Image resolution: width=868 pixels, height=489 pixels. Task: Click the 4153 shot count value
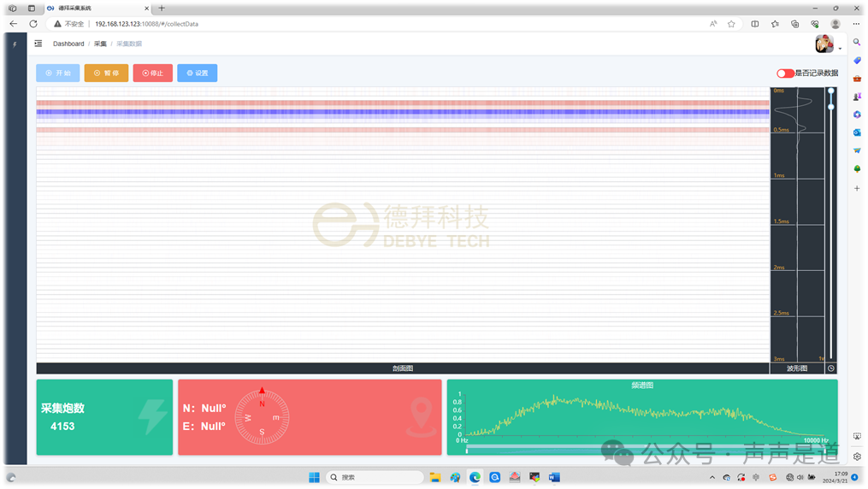(62, 427)
